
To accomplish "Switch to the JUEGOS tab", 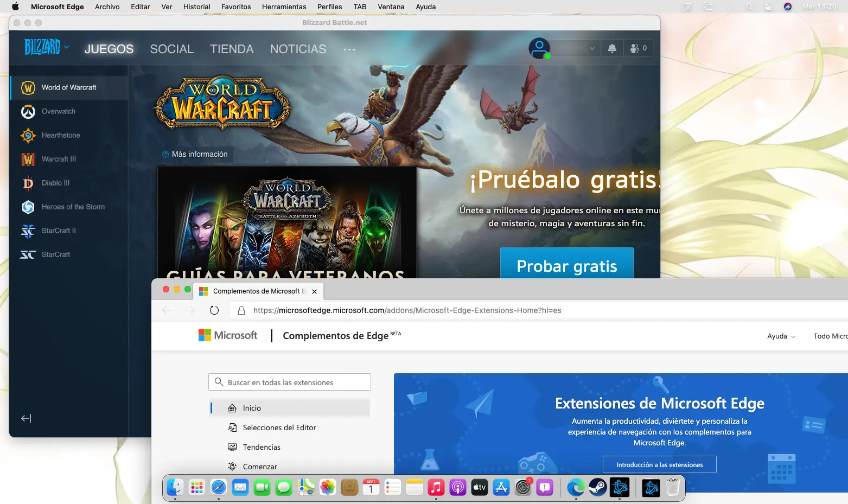I will click(x=109, y=49).
